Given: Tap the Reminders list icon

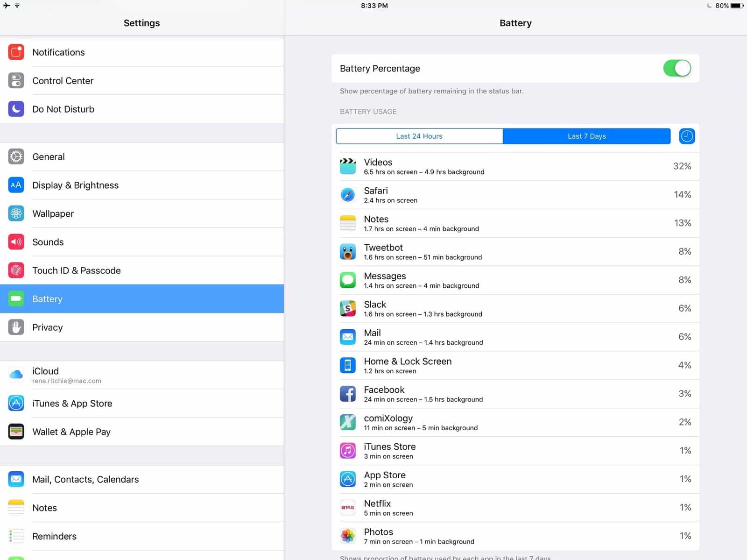Looking at the screenshot, I should click(x=16, y=536).
